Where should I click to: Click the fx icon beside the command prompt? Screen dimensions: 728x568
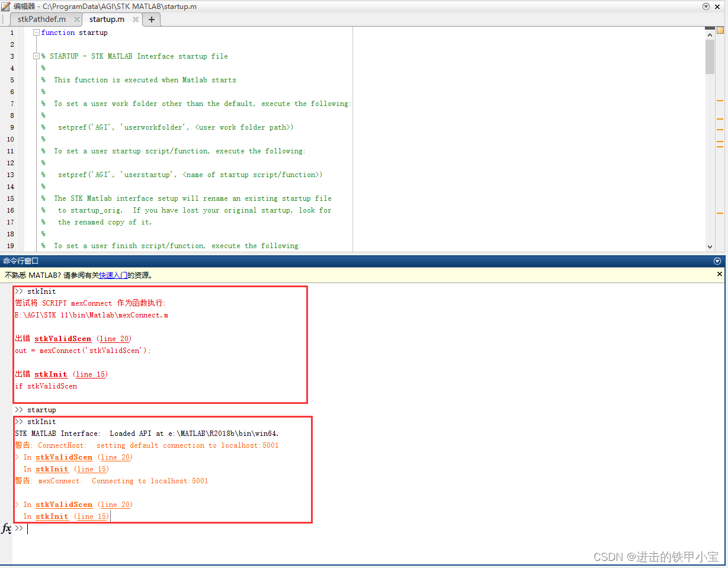point(7,528)
